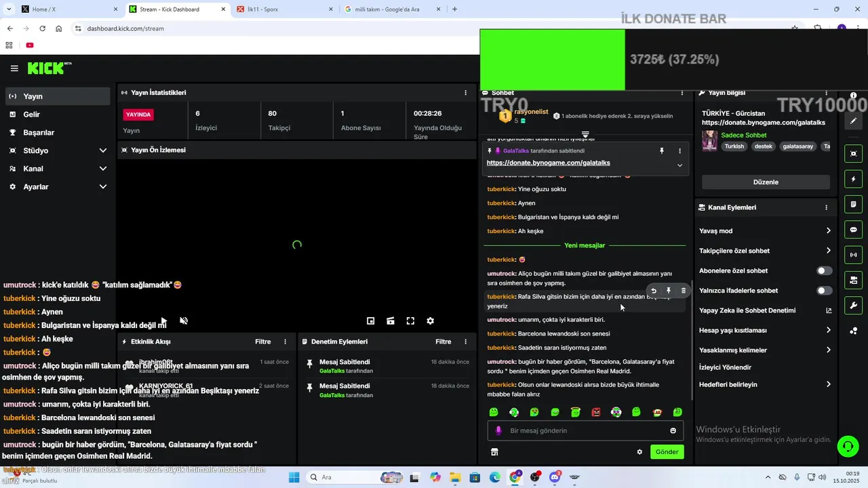Expand the pinned message chevron
This screenshot has width=868, height=488.
click(x=679, y=165)
